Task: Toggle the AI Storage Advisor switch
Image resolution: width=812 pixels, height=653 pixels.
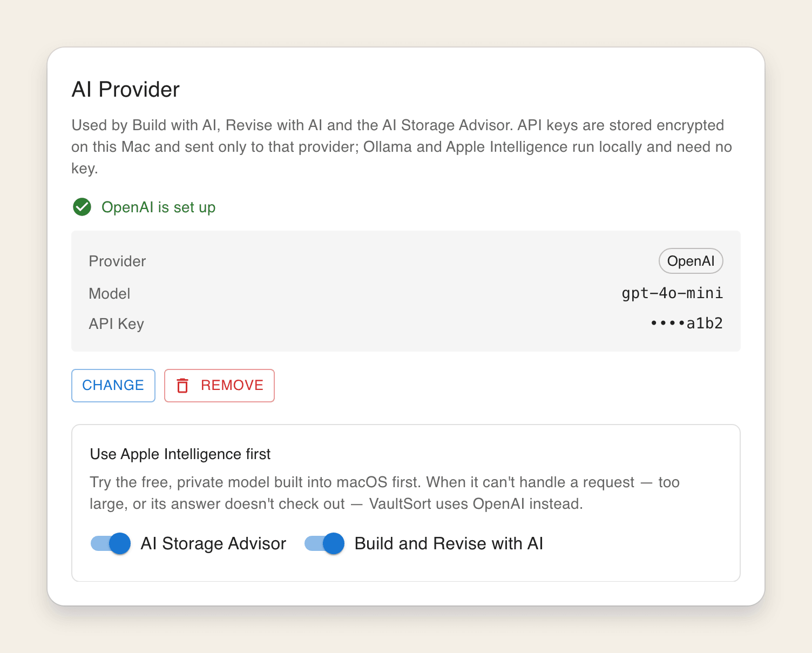Action: click(111, 543)
